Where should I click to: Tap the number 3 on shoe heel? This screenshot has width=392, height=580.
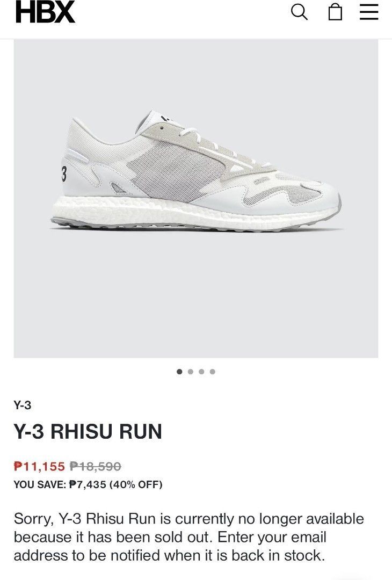pos(63,173)
